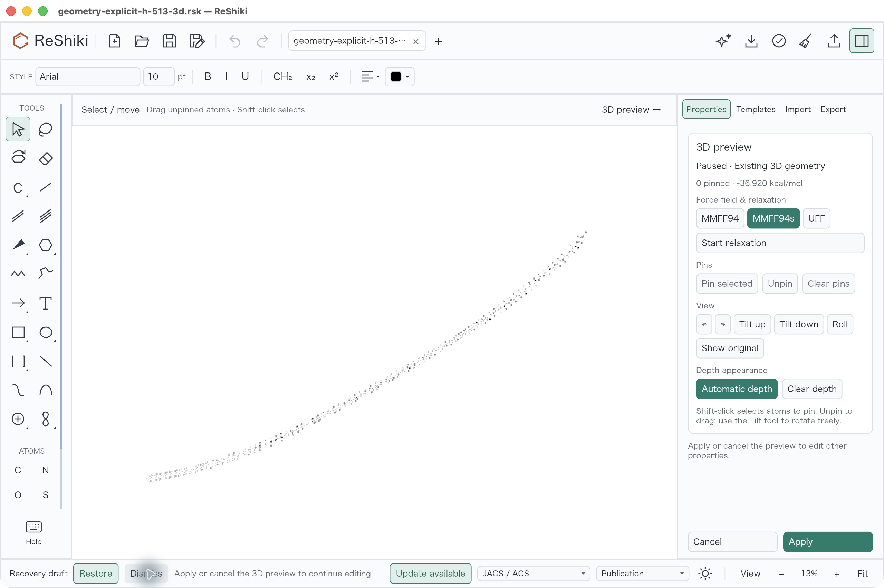Click the AI sparkle icon

(723, 40)
